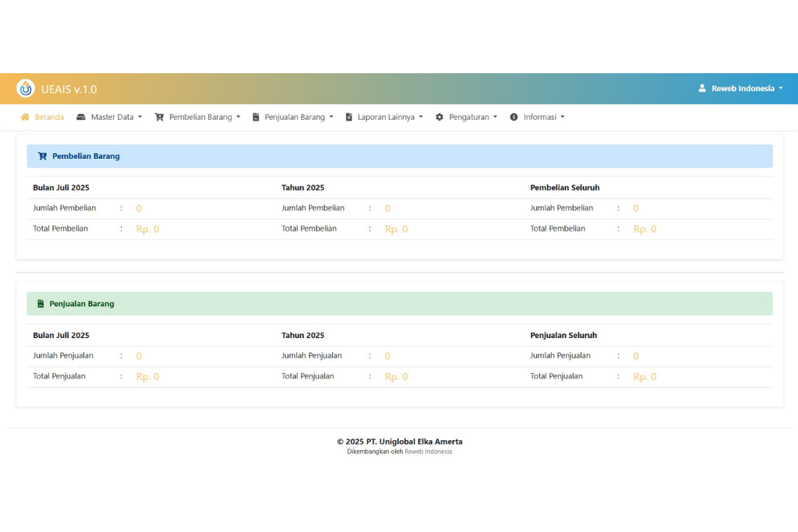The image size is (798, 532).
Task: Click the icon in Penjualan Barang panel header
Action: point(41,304)
